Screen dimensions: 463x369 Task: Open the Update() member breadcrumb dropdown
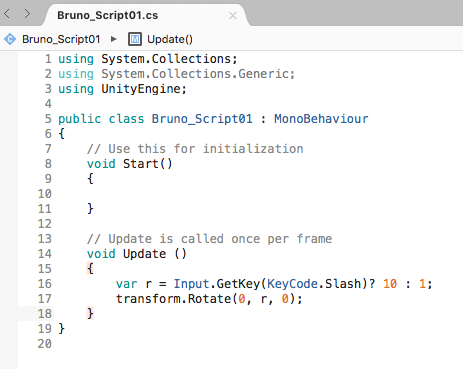click(170, 39)
